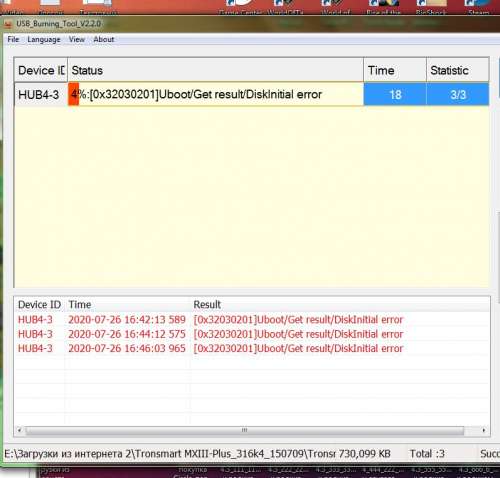
Task: Open the File menu
Action: (13, 39)
